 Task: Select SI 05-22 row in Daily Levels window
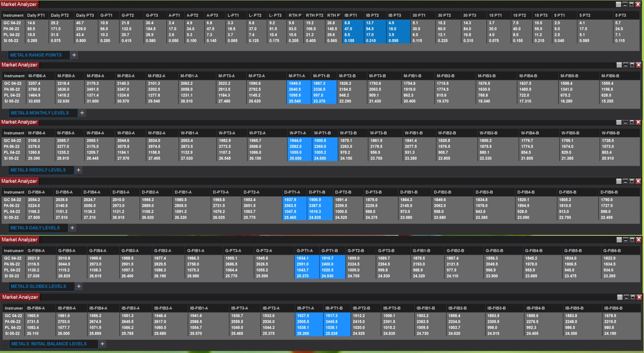(x=321, y=218)
